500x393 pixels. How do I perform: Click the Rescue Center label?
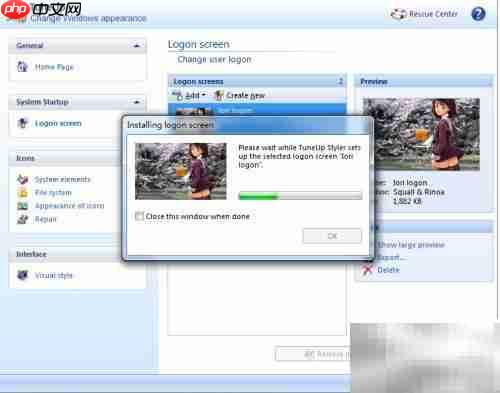coord(433,14)
